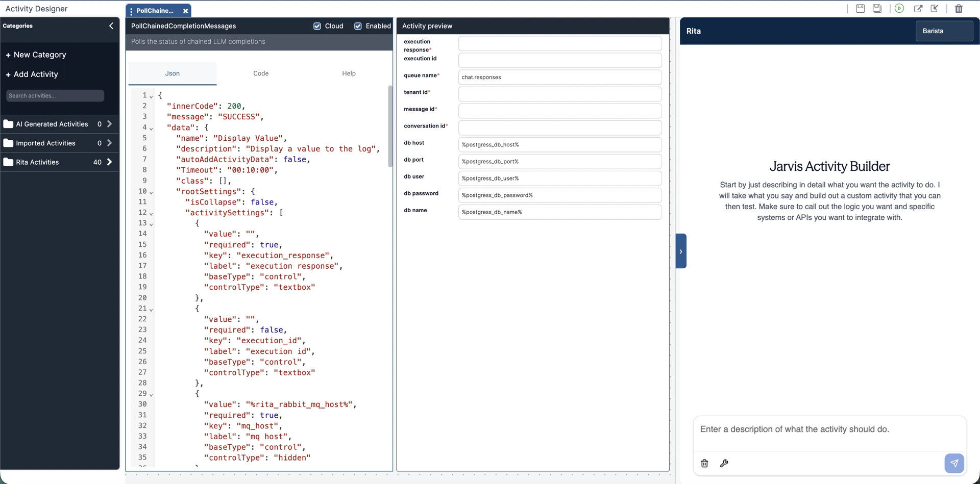
Task: Click the db host input field
Action: point(560,144)
